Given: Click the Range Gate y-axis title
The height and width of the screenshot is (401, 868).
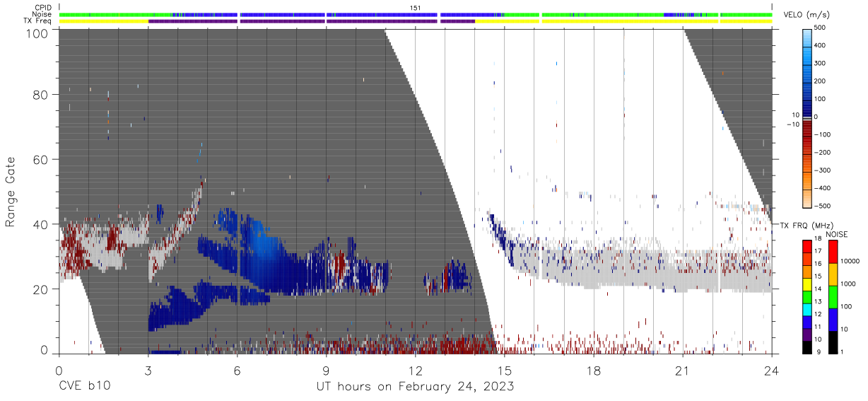Looking at the screenshot, I should point(11,192).
